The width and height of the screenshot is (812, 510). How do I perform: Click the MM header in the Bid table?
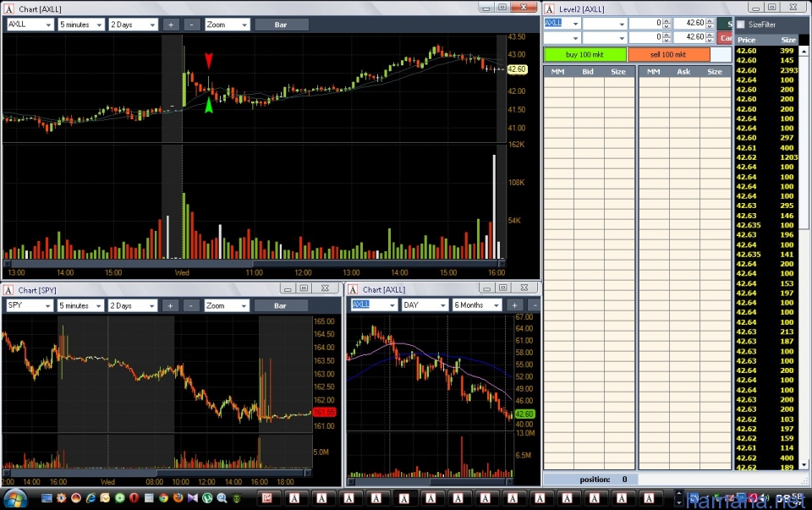[558, 71]
